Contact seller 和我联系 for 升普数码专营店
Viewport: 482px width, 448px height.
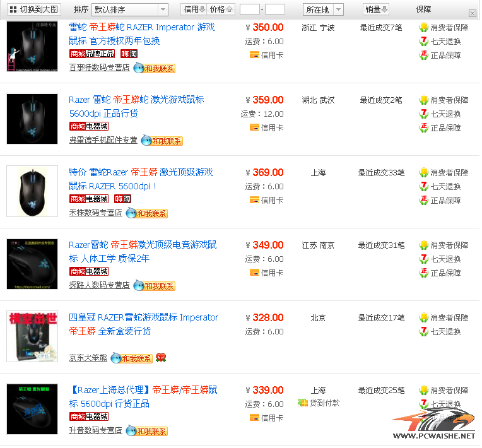click(147, 431)
